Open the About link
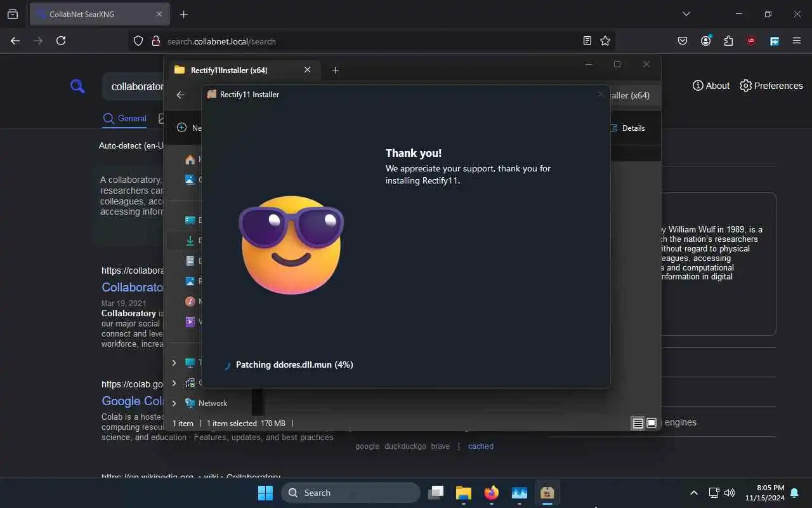Screen dimensions: 812x508 (x=711, y=86)
